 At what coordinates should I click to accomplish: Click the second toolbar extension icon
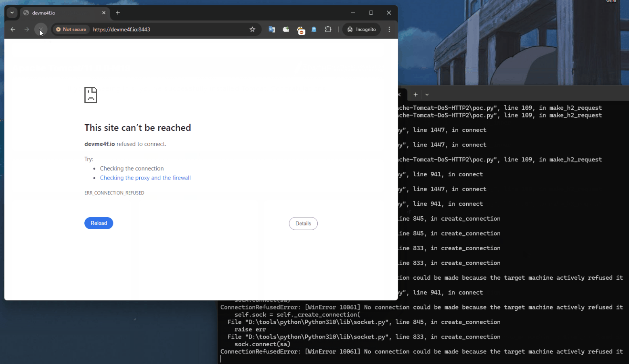click(286, 29)
